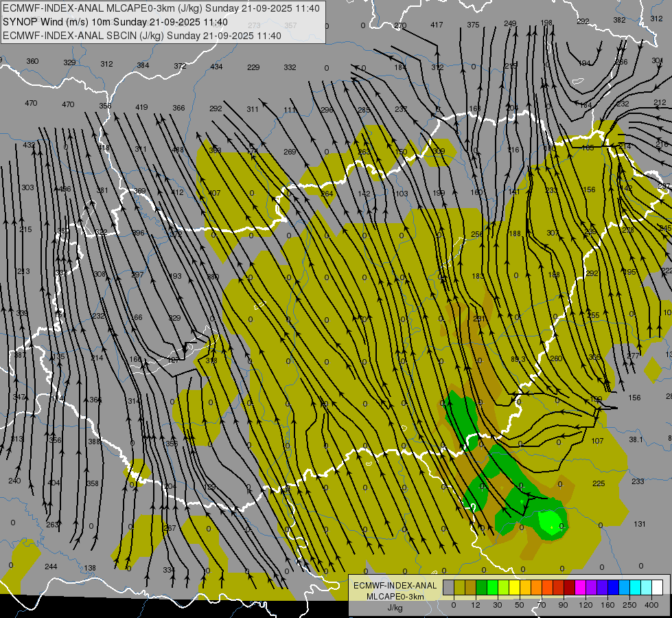Click the legend value 160
672x618 pixels.
point(607,605)
